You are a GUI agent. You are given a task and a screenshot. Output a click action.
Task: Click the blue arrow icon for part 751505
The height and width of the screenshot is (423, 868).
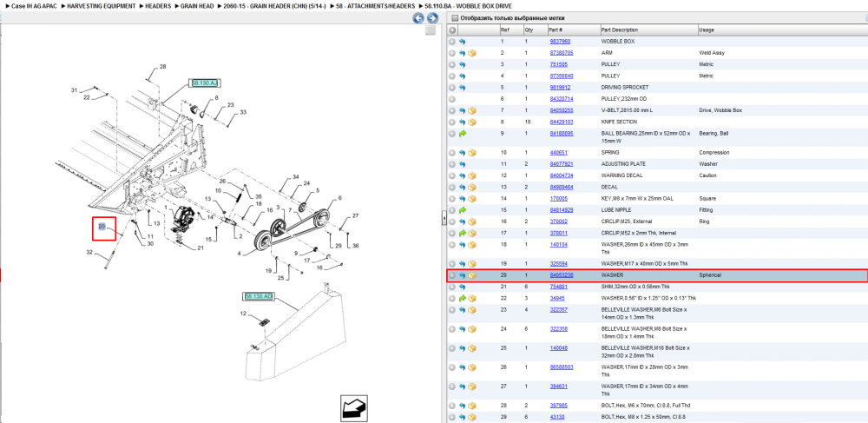[463, 65]
